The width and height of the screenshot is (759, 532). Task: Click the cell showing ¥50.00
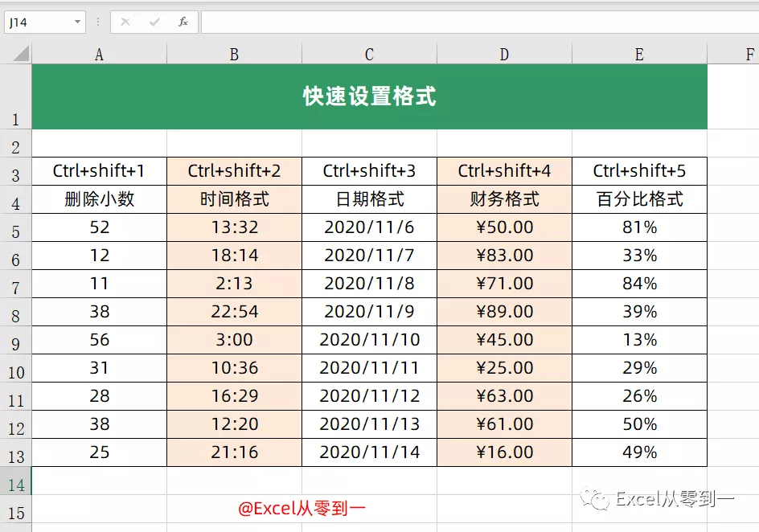[x=503, y=227]
